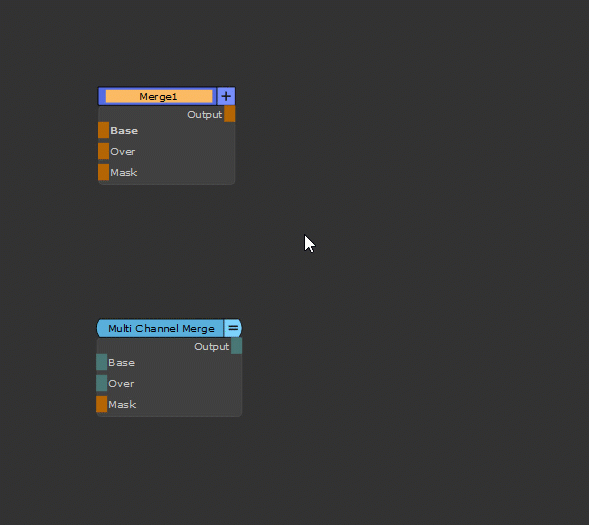Select the orange Mask port on Multi Channel Merge
Viewport: 589px width, 525px height.
click(x=101, y=404)
